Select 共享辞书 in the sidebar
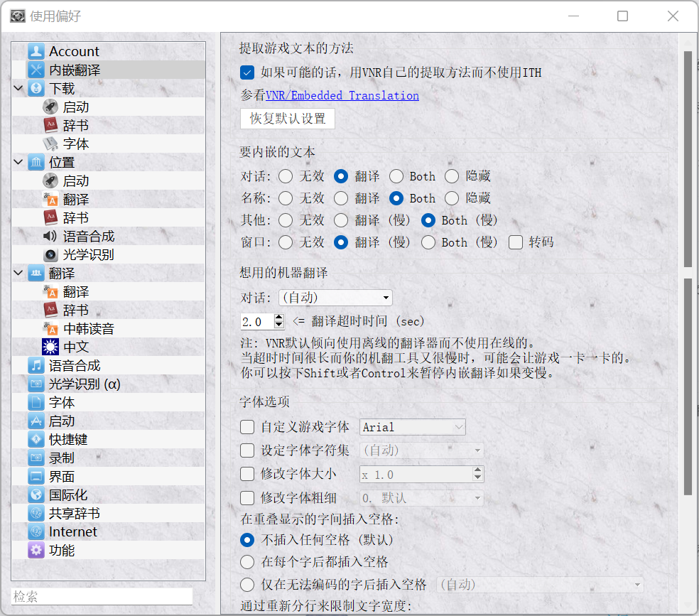The image size is (699, 616). click(74, 514)
